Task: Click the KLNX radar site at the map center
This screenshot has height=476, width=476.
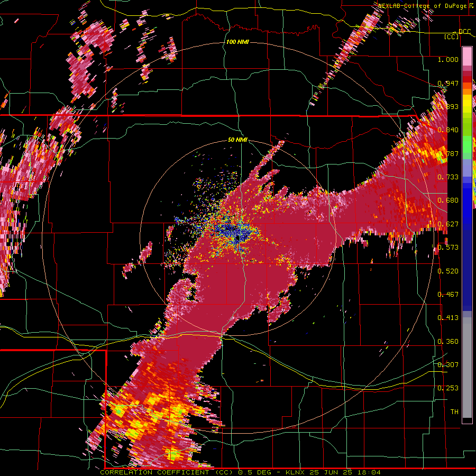Action: (x=237, y=239)
